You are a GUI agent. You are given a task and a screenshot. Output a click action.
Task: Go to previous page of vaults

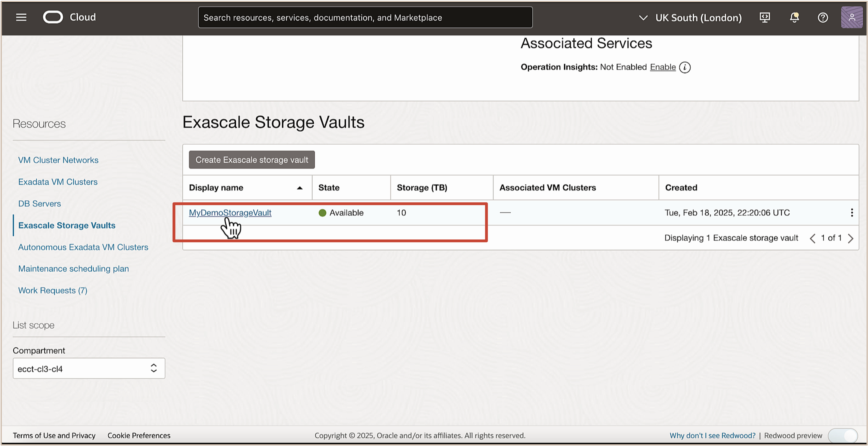(x=812, y=238)
